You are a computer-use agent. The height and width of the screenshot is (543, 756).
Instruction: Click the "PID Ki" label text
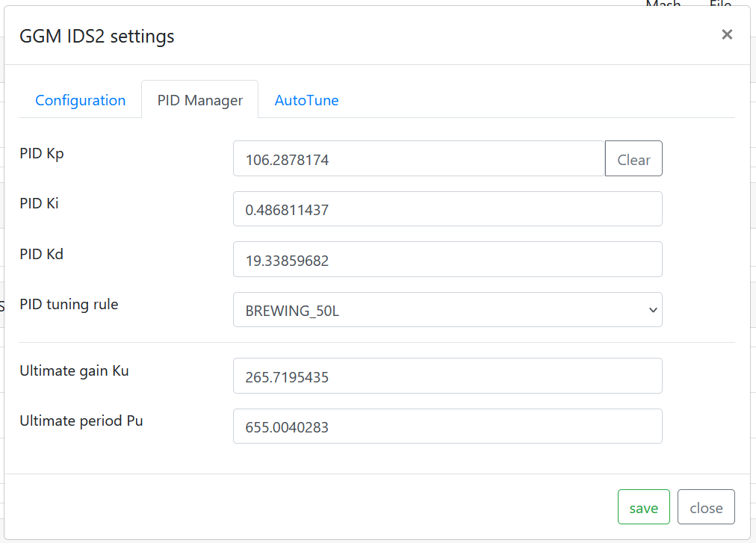[40, 203]
